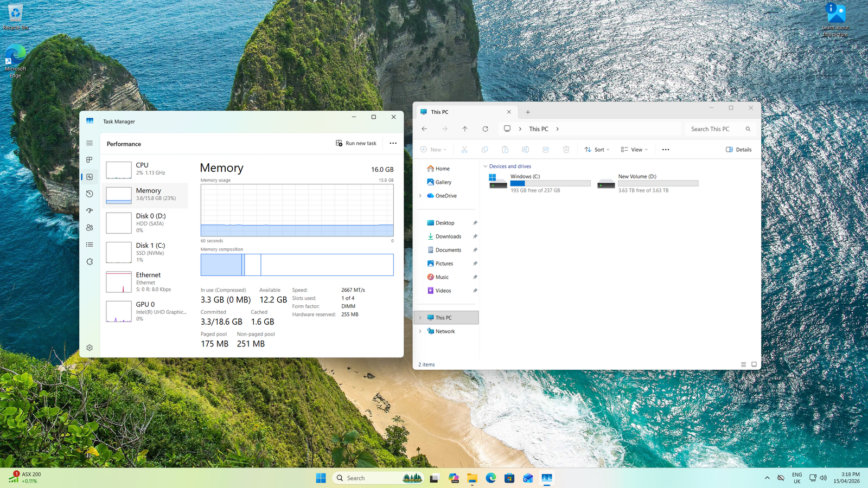868x488 pixels.
Task: Open Services icon in Task Manager sidebar
Action: (90, 261)
